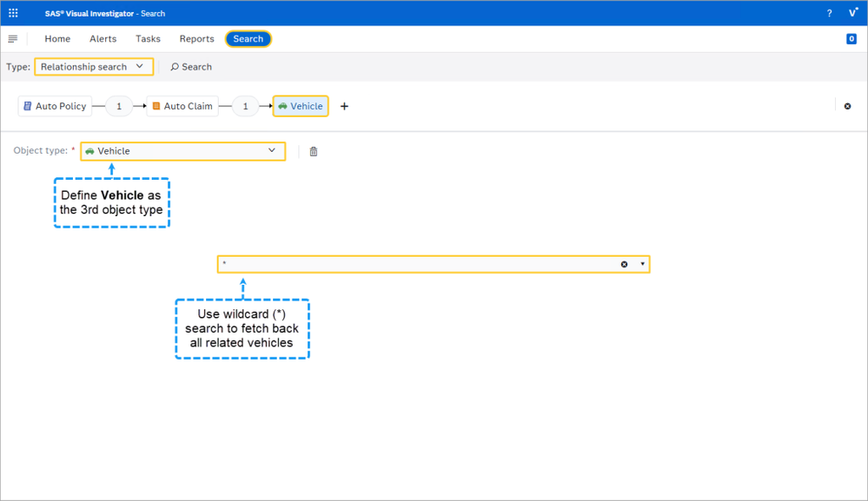Open the Object type Vehicle dropdown

point(182,151)
